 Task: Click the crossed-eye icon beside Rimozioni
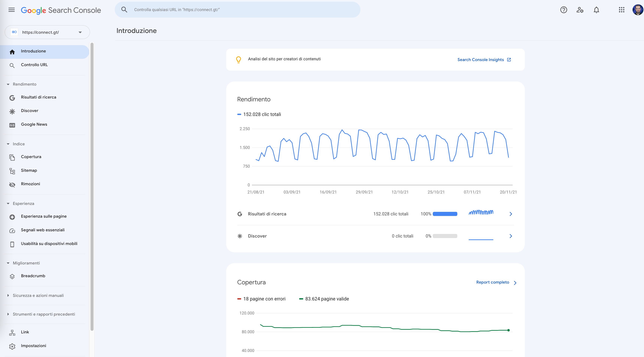12,185
